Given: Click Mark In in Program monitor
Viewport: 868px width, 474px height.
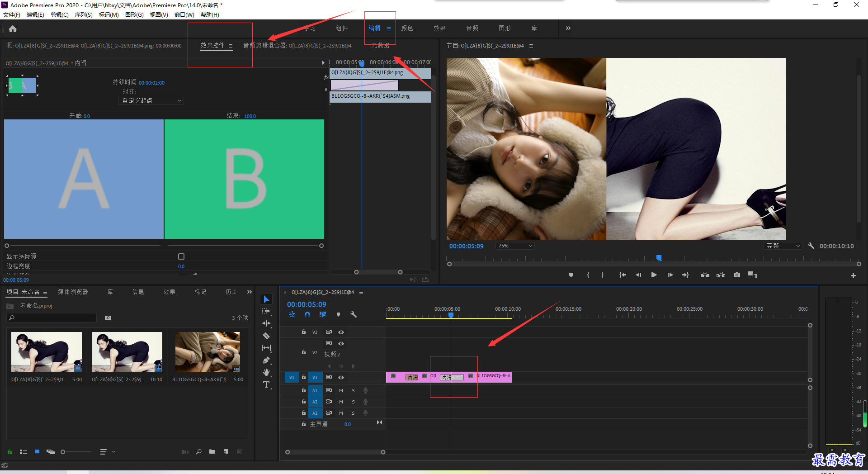Looking at the screenshot, I should click(588, 275).
